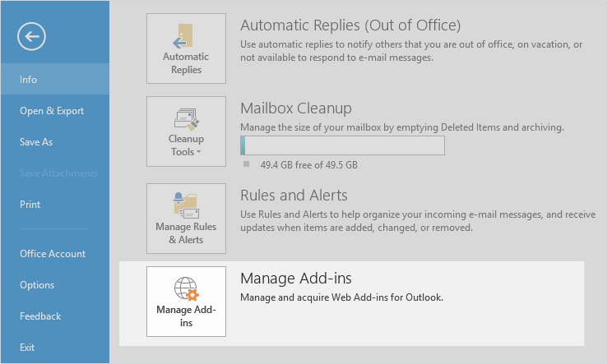607x364 pixels.
Task: Open the Open & Export menu item
Action: [52, 111]
